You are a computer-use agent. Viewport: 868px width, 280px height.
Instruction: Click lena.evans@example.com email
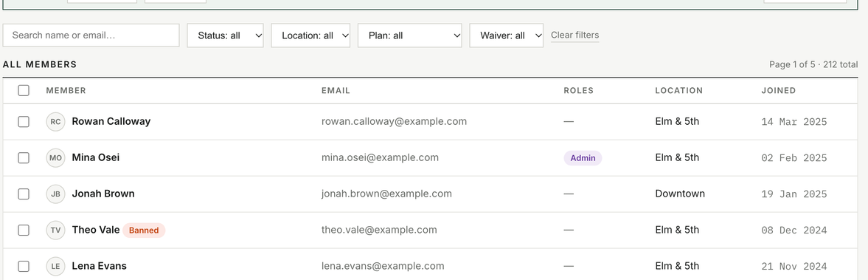[383, 266]
